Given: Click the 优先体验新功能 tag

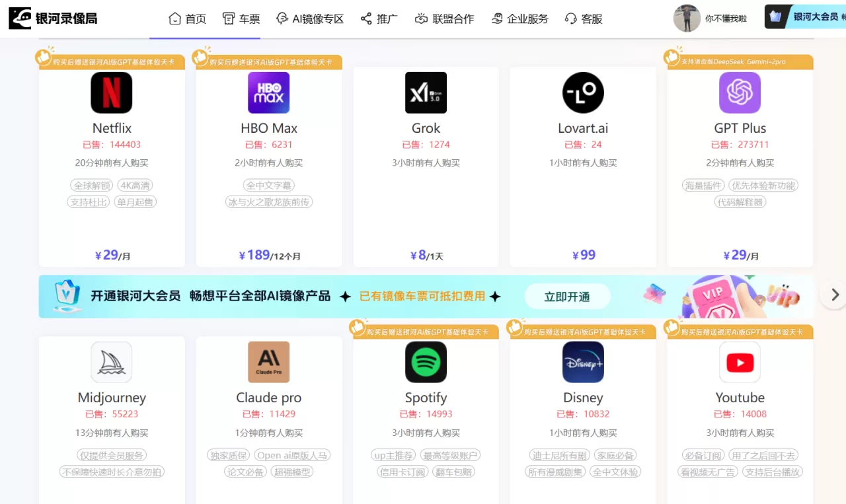Looking at the screenshot, I should [x=763, y=186].
